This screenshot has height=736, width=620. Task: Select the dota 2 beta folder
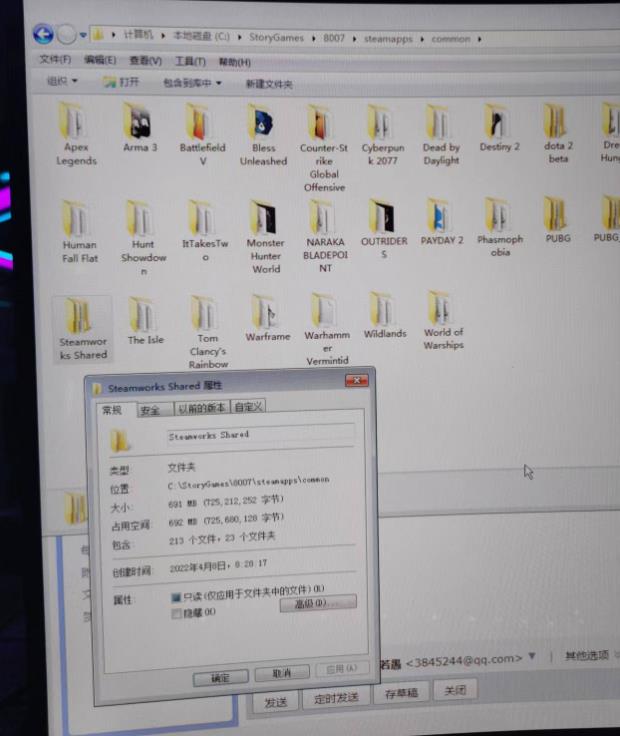[x=558, y=133]
